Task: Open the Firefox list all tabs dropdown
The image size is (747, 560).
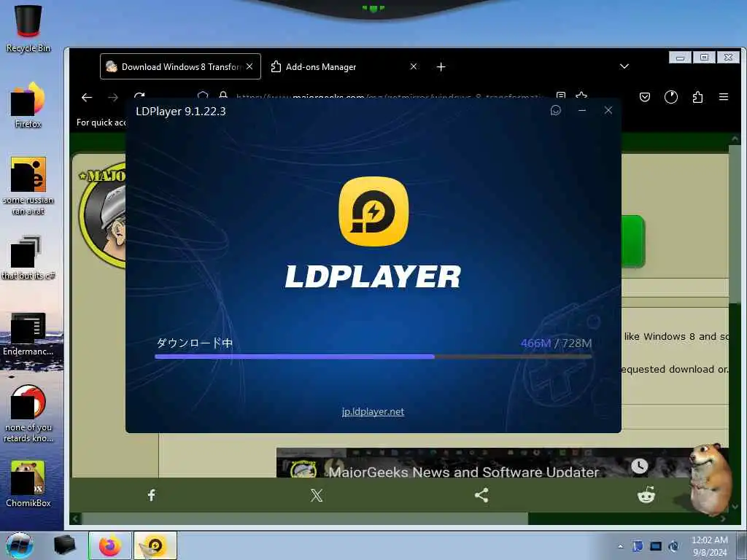Action: point(624,66)
